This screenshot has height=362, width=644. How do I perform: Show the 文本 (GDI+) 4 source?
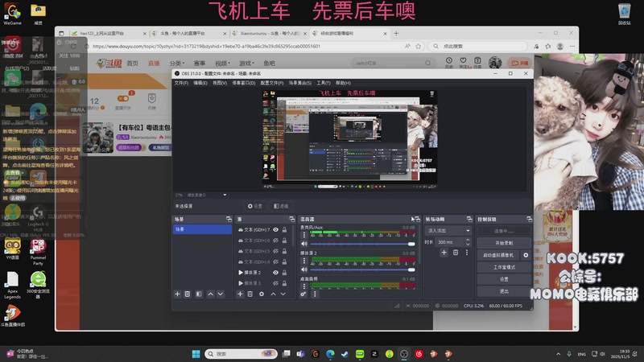tap(275, 262)
